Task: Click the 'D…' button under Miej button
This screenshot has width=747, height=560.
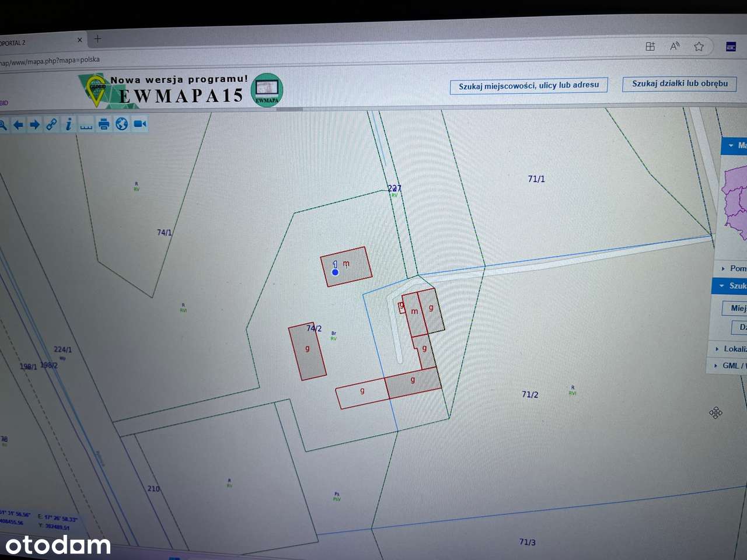Action: [x=739, y=327]
